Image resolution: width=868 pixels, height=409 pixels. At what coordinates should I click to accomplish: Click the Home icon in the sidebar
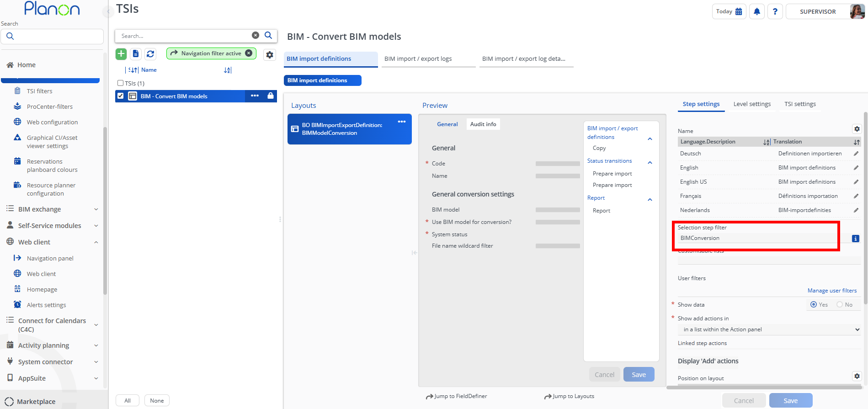tap(10, 65)
